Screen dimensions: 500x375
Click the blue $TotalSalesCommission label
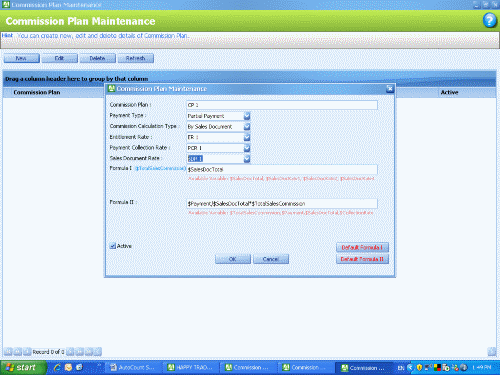161,168
